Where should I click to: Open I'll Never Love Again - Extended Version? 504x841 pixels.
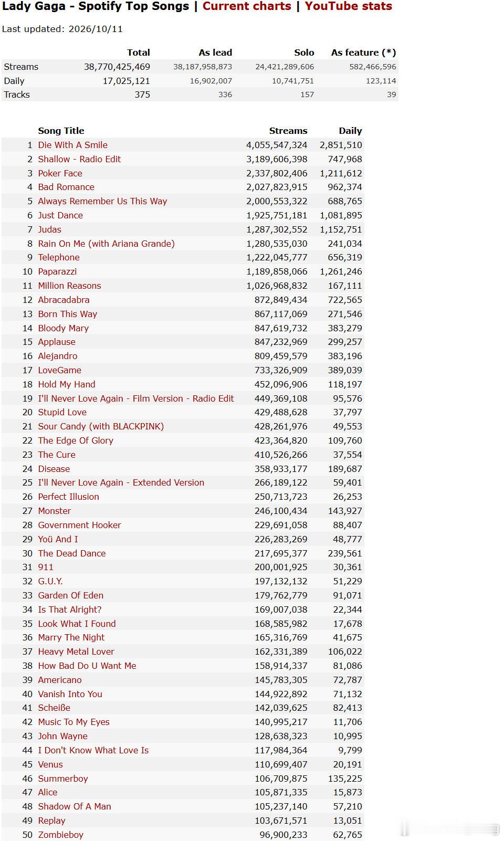121,482
